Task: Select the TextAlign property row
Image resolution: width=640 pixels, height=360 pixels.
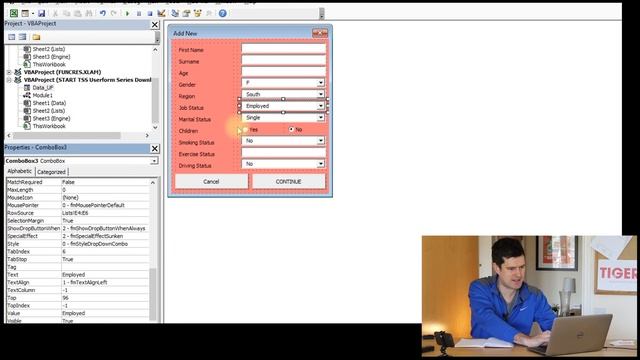Action: click(78, 282)
